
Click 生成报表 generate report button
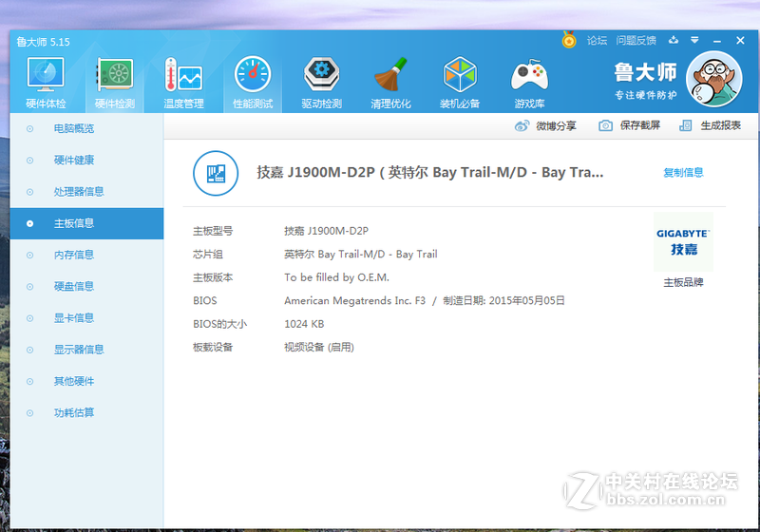click(710, 126)
